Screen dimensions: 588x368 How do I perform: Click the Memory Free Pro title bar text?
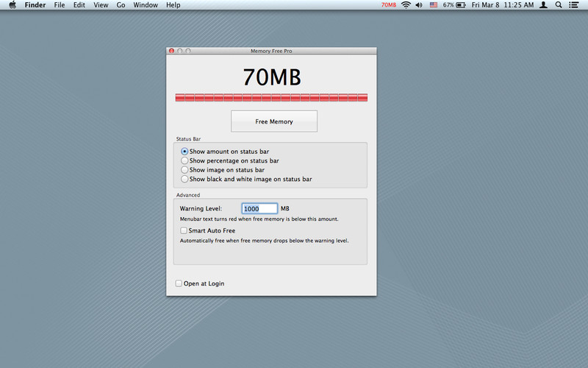click(x=271, y=51)
